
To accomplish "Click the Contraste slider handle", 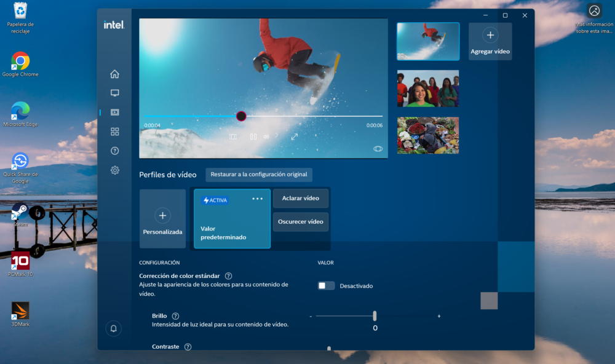I will 329,348.
